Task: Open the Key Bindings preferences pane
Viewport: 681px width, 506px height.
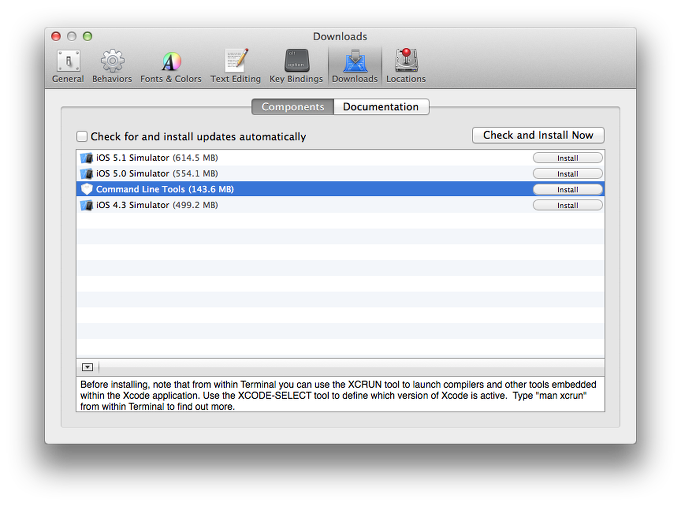Action: pos(296,66)
